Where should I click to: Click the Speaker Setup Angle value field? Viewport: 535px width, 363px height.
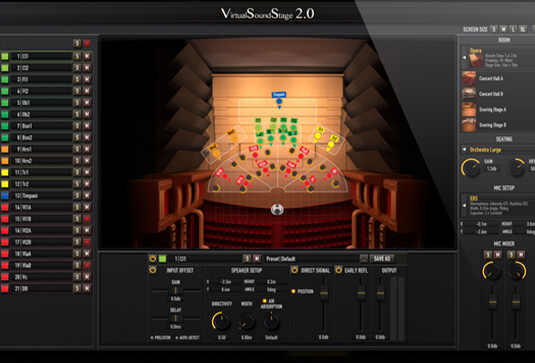coord(271,290)
